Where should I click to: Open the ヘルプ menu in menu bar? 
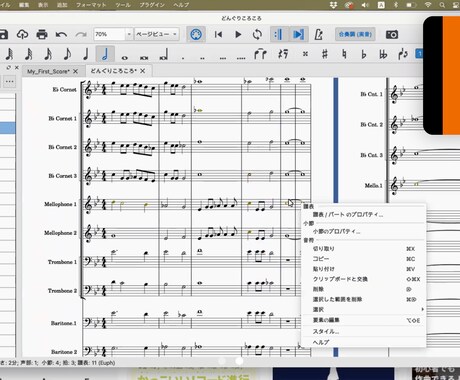pos(181,5)
